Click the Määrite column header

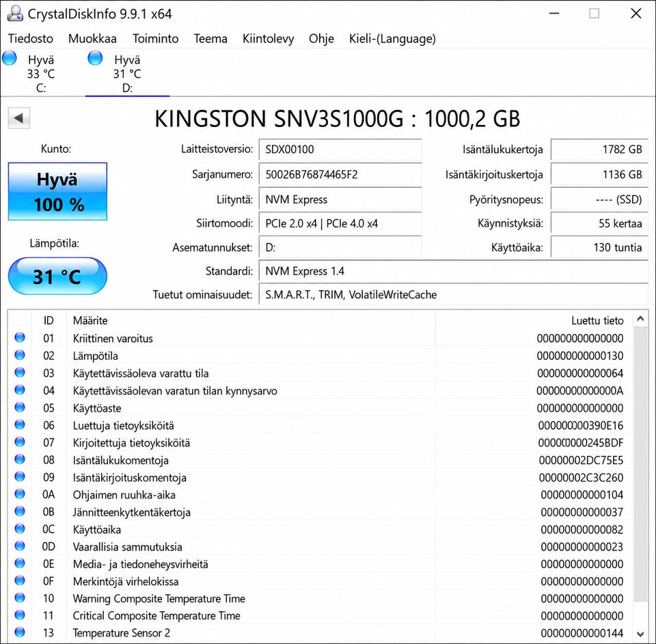251,320
